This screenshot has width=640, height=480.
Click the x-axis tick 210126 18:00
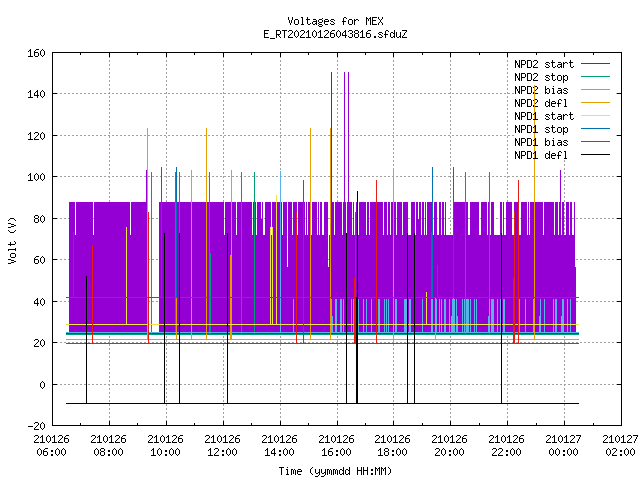pos(392,446)
